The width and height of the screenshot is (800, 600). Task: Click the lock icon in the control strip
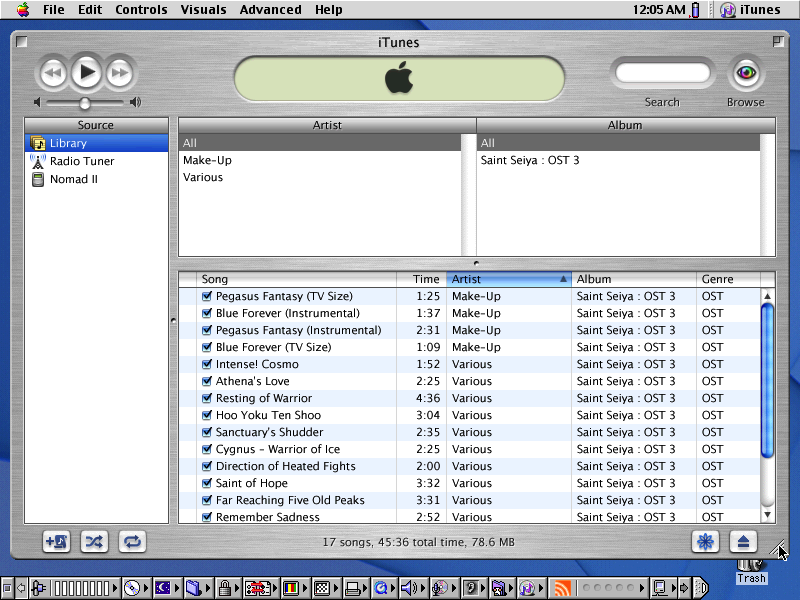click(x=224, y=588)
